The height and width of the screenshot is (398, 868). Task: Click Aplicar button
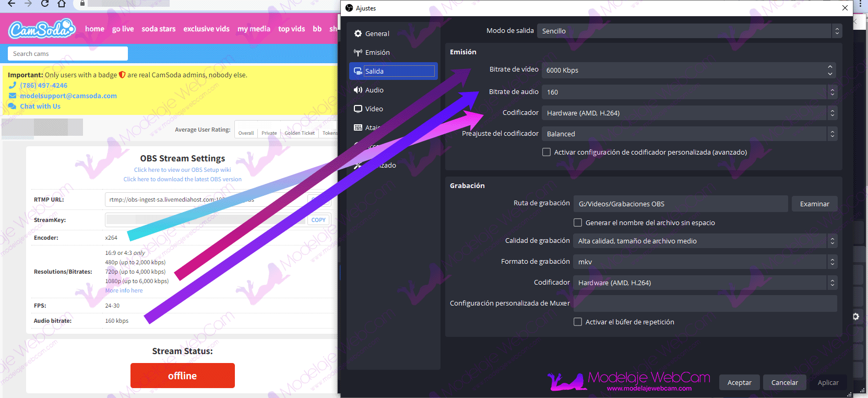(828, 382)
